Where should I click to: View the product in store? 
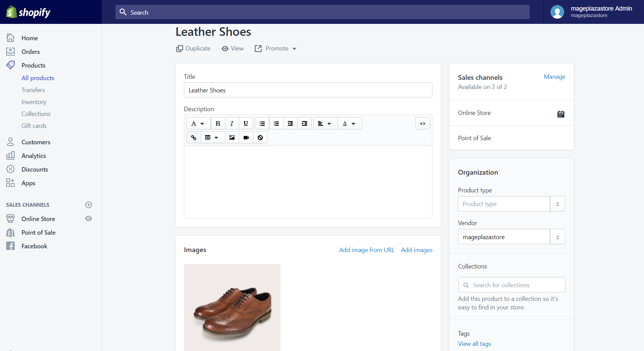232,48
